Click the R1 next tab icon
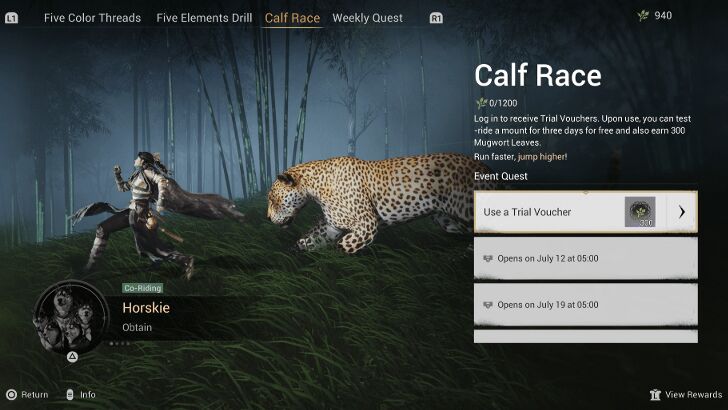Image resolution: width=728 pixels, height=410 pixels. pos(436,18)
